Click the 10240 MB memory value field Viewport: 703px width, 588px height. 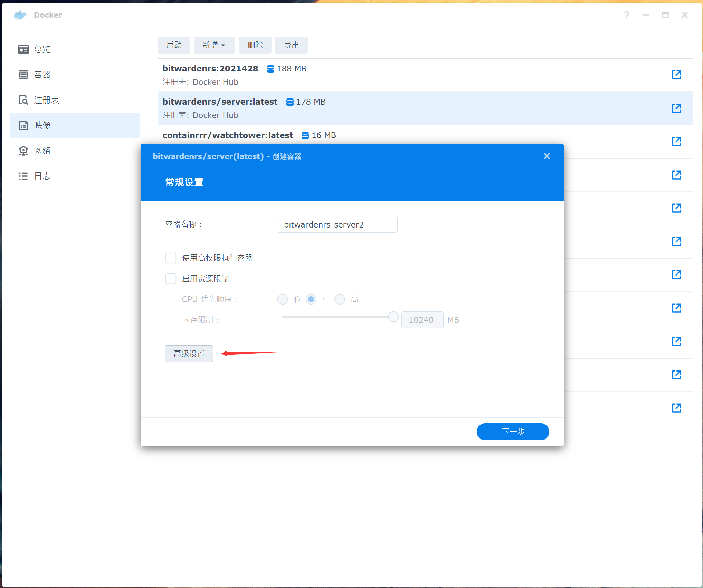click(422, 320)
